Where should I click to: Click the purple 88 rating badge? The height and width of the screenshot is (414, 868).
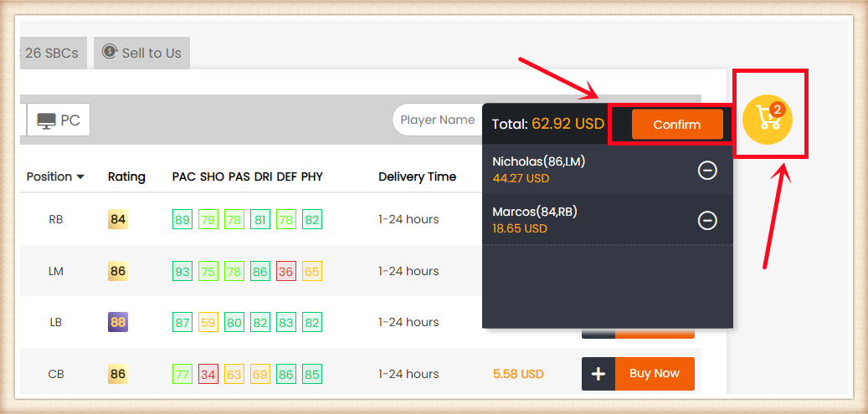pos(118,322)
